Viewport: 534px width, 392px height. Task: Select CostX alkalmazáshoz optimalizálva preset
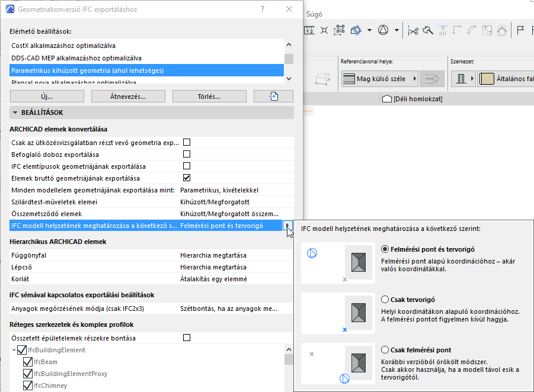[147, 46]
